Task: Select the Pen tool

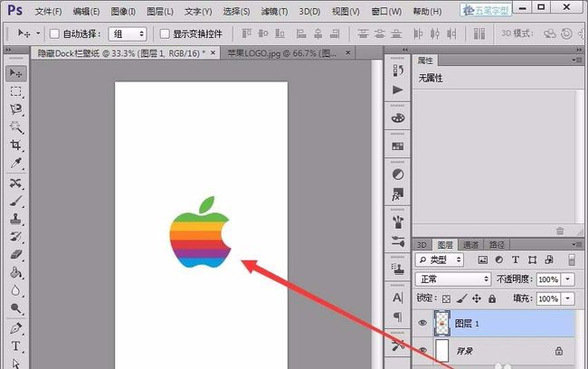Action: click(15, 328)
